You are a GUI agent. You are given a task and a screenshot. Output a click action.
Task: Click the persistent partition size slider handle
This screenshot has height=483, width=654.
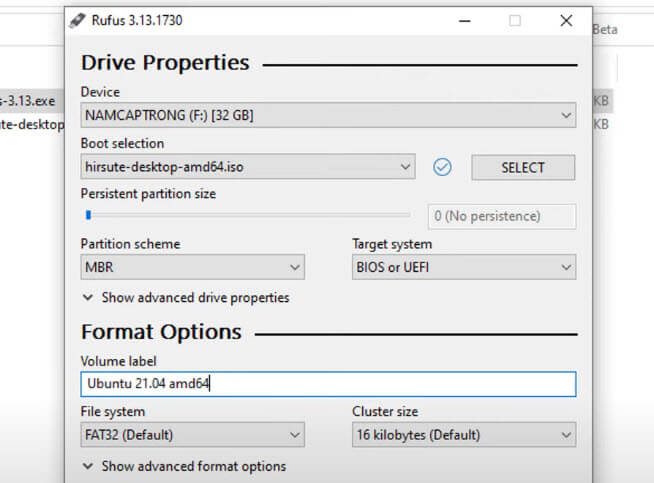pos(88,215)
